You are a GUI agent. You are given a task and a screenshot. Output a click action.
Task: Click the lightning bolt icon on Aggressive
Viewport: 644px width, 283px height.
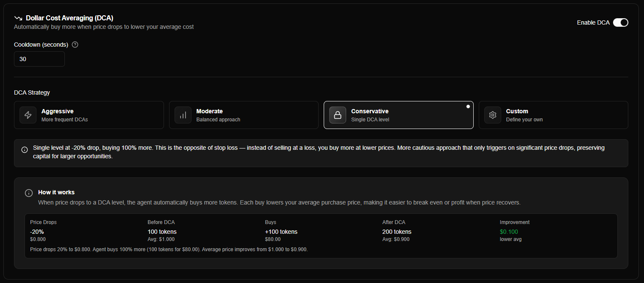(x=28, y=115)
